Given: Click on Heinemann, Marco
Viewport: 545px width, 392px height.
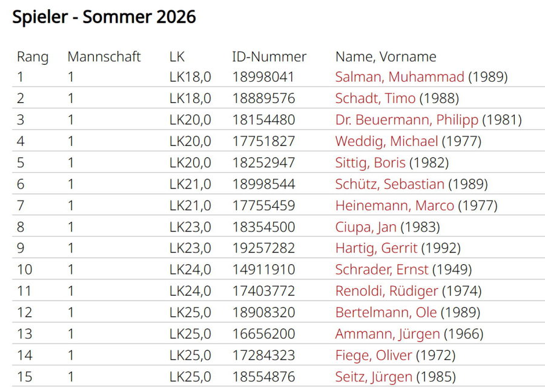Looking at the screenshot, I should [x=394, y=205].
